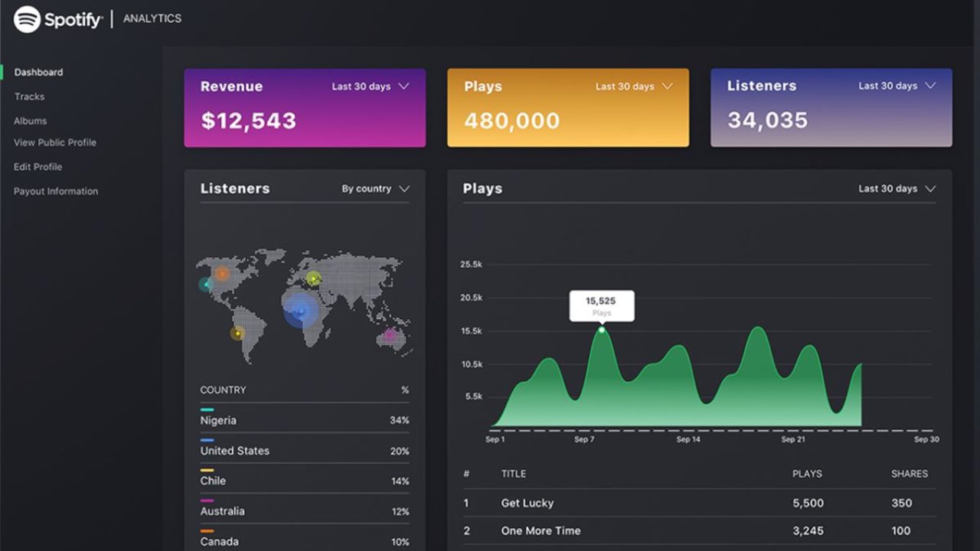Open the Albums section
This screenshot has height=551, width=980.
tap(31, 120)
